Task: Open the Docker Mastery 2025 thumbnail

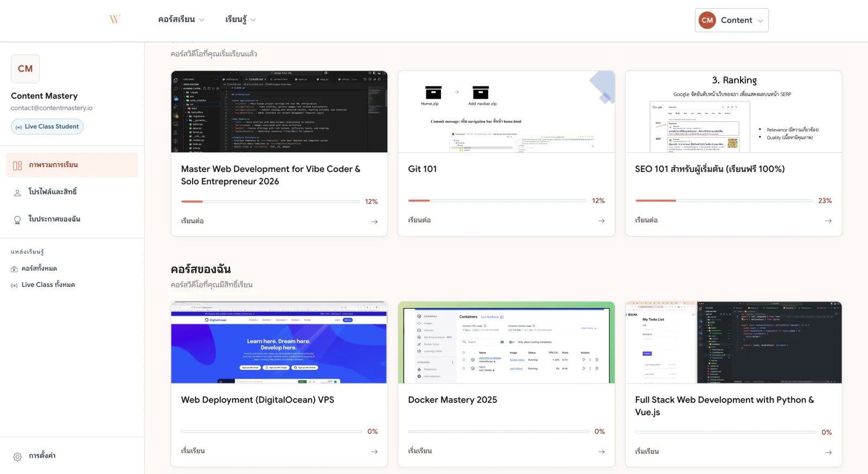Action: pyautogui.click(x=506, y=343)
